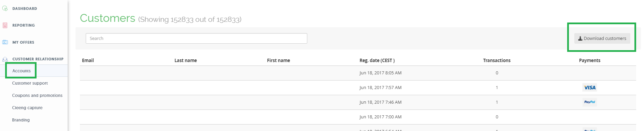Open Coupons and promotions

coord(37,96)
